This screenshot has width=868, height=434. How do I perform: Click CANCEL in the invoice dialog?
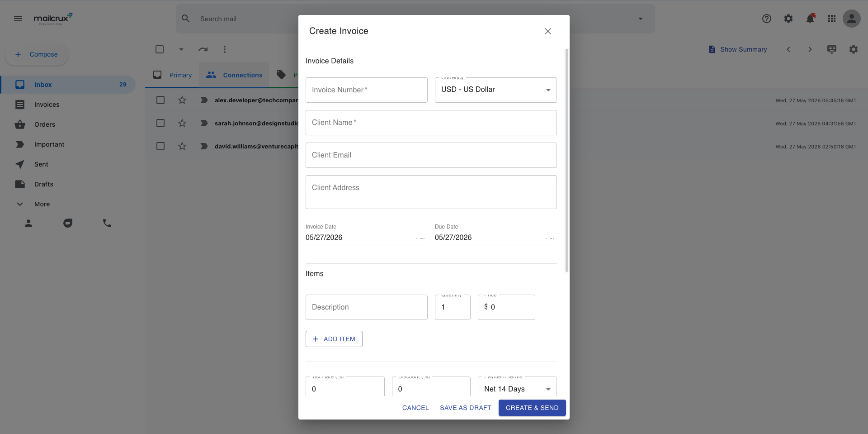tap(415, 408)
